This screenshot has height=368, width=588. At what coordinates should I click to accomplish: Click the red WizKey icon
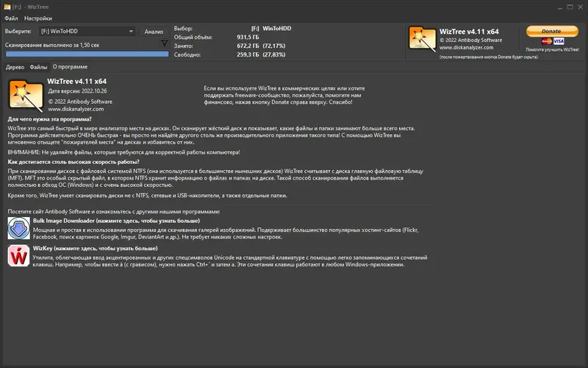coord(19,255)
